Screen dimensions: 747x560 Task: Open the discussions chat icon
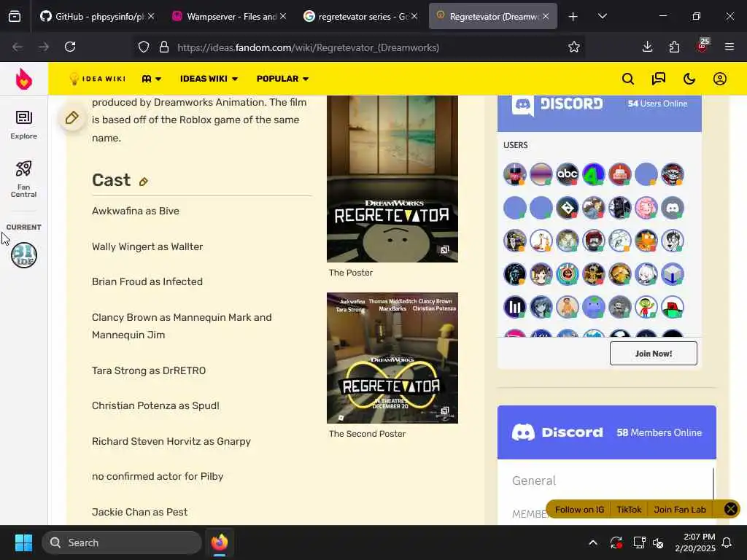[659, 79]
